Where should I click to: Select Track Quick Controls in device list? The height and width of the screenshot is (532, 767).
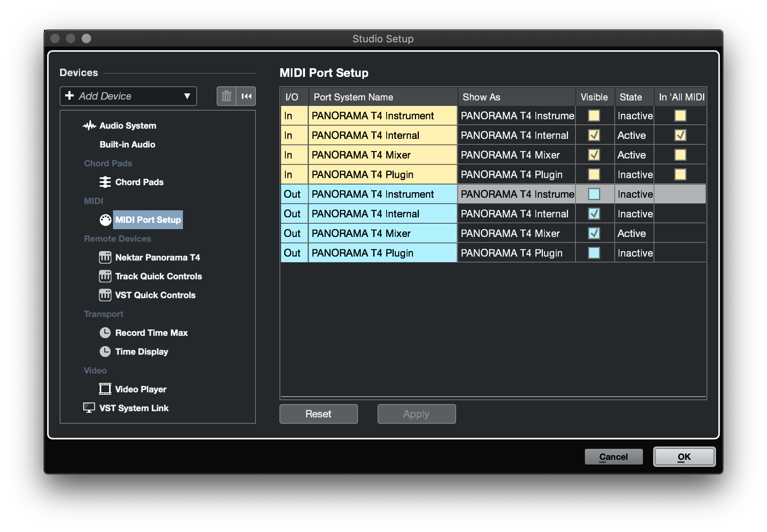coord(158,276)
